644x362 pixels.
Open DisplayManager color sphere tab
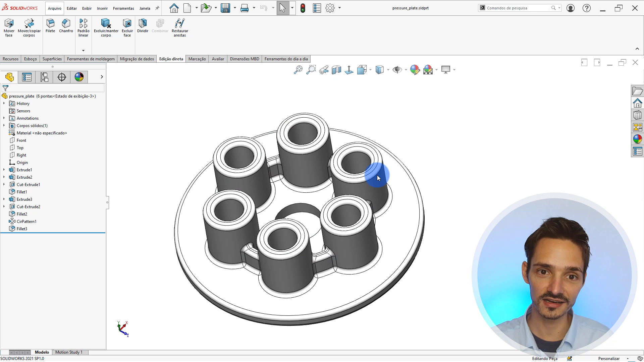pyautogui.click(x=79, y=77)
